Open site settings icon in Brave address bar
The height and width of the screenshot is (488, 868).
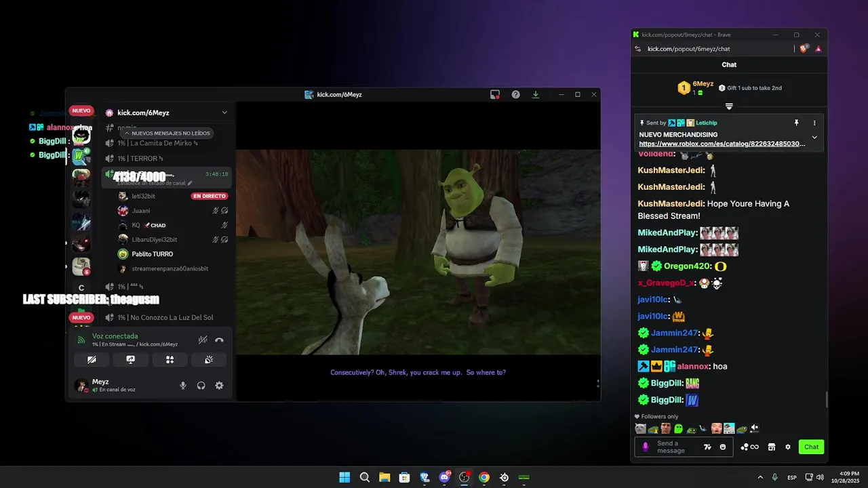(x=637, y=49)
